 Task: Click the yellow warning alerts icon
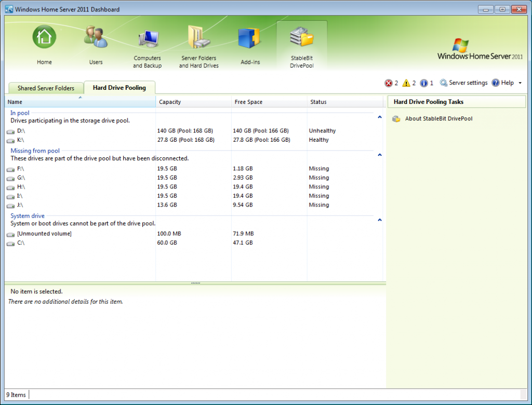tap(406, 83)
